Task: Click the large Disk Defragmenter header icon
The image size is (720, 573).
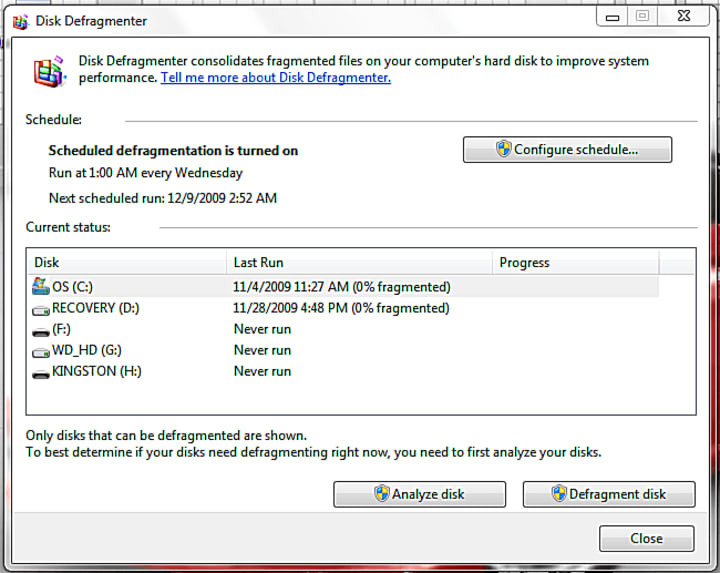Action: click(50, 72)
